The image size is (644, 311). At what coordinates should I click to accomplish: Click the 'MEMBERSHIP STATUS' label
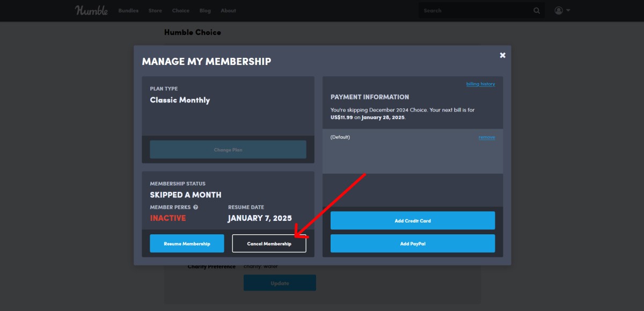pyautogui.click(x=178, y=183)
